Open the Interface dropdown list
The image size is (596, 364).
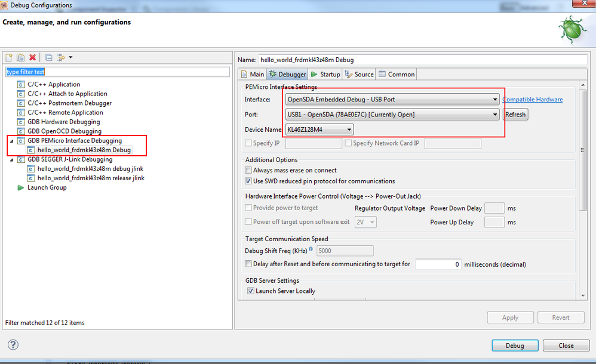click(x=392, y=99)
